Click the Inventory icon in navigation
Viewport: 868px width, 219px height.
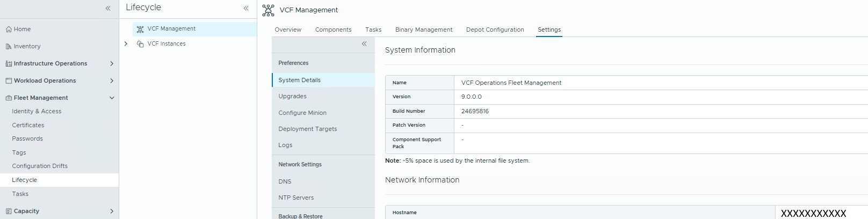[9, 47]
